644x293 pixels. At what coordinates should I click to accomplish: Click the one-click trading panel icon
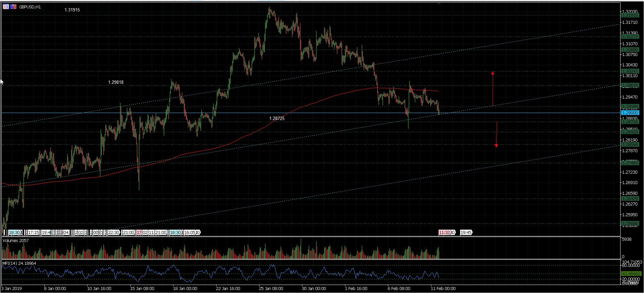click(13, 7)
